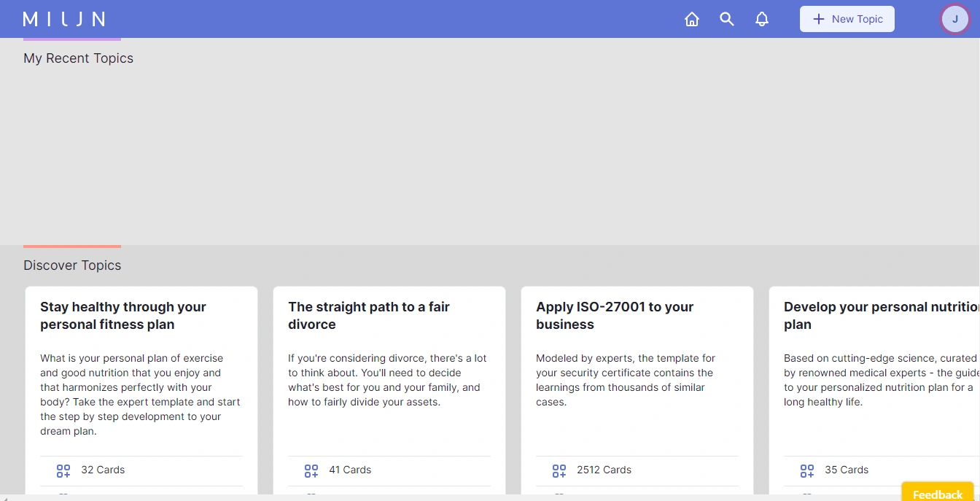
Task: Open "Apply ISO-27001 to your business" topic
Action: [615, 316]
